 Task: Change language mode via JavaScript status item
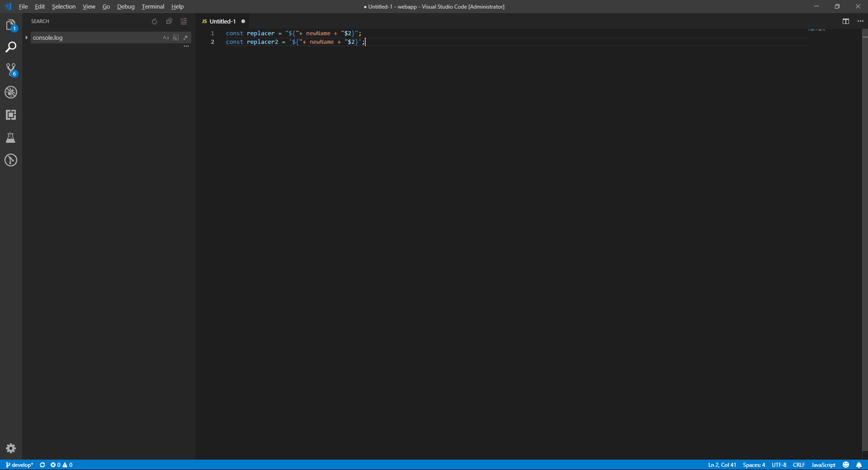[x=823, y=465]
